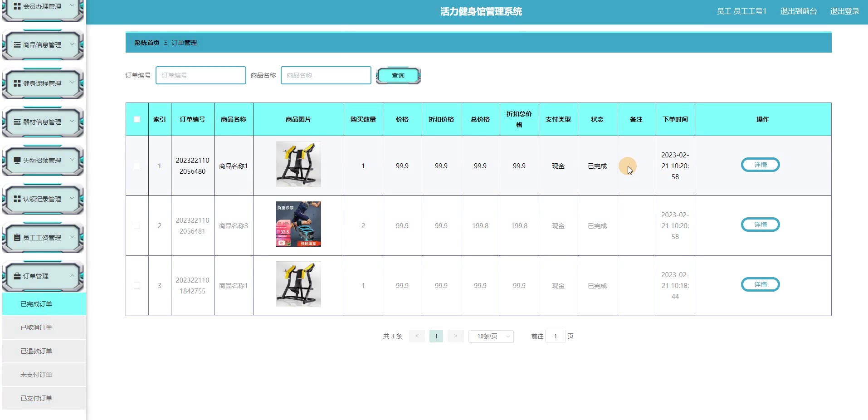This screenshot has height=420, width=868.
Task: Go to the previous page arrow
Action: pos(417,336)
